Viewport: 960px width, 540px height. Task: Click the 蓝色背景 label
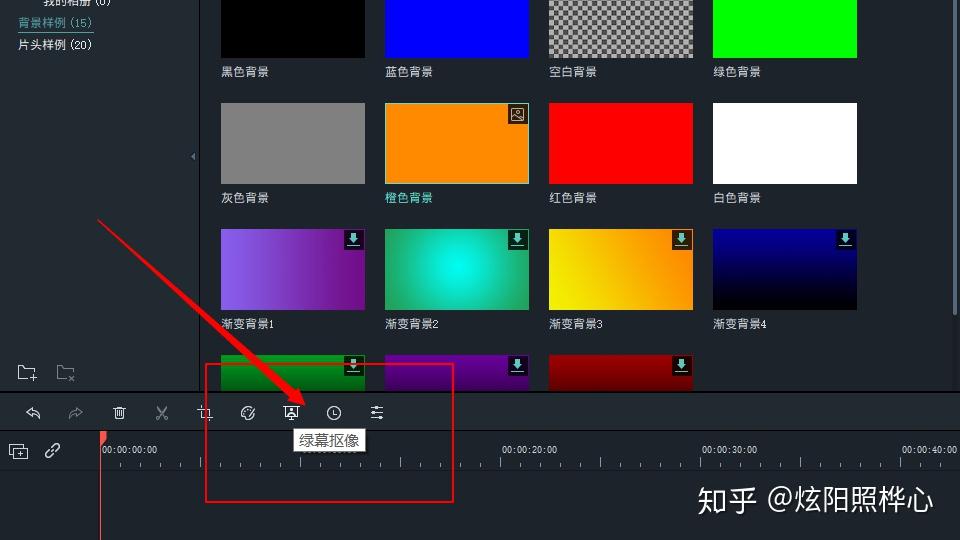pos(409,72)
